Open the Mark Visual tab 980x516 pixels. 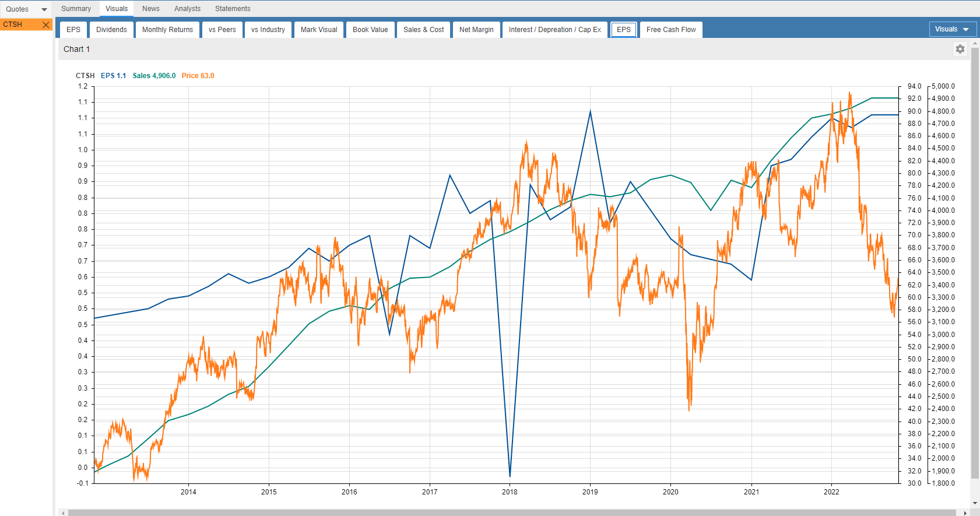point(319,30)
